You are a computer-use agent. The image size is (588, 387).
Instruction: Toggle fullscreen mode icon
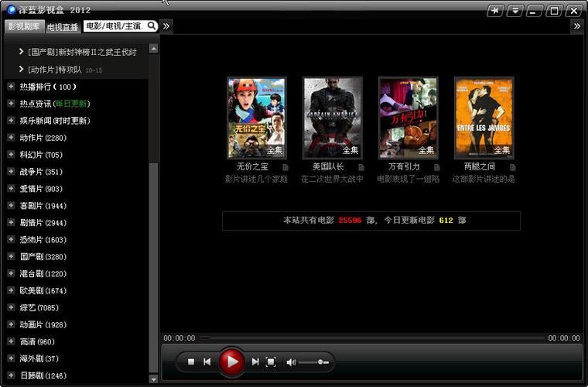click(271, 361)
